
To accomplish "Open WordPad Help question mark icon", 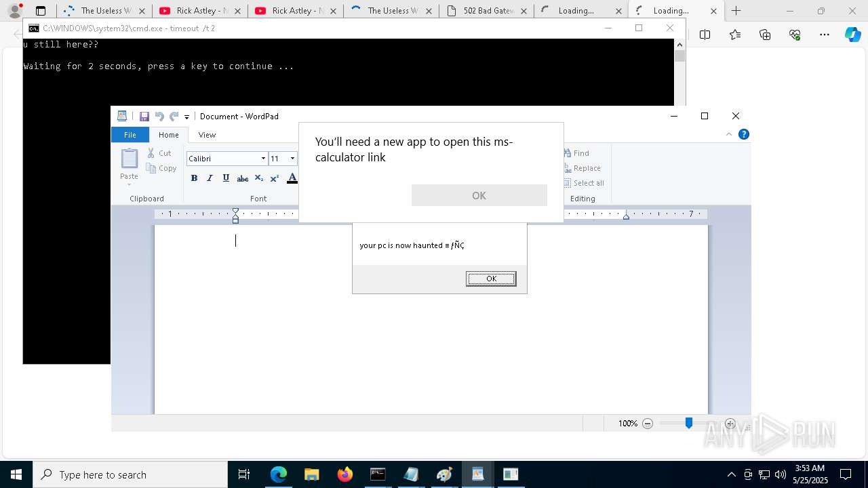I will click(x=744, y=134).
